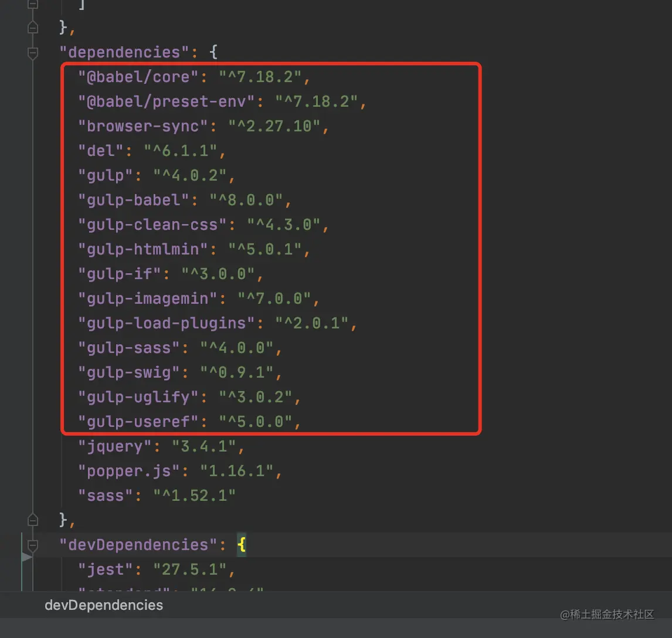
Task: Click the "3.4.1" jquery version value
Action: (x=203, y=446)
